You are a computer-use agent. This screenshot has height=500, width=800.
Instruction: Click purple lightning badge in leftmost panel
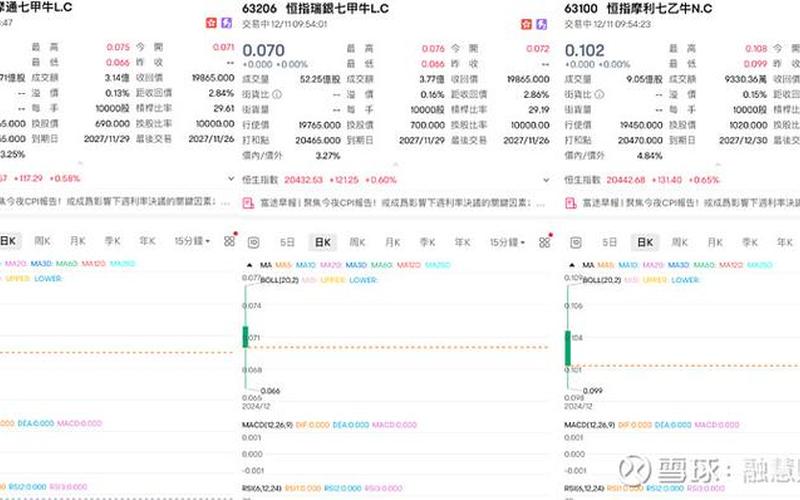pos(227,22)
